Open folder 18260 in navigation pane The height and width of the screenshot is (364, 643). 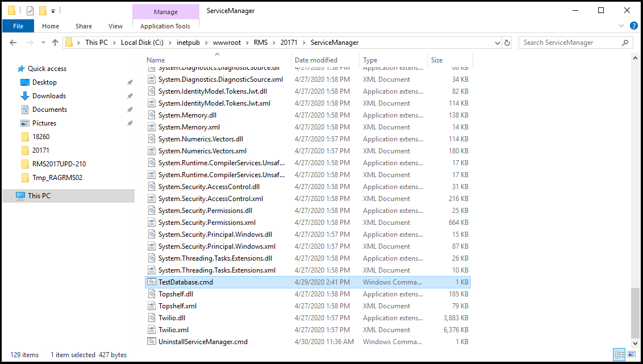tap(40, 136)
